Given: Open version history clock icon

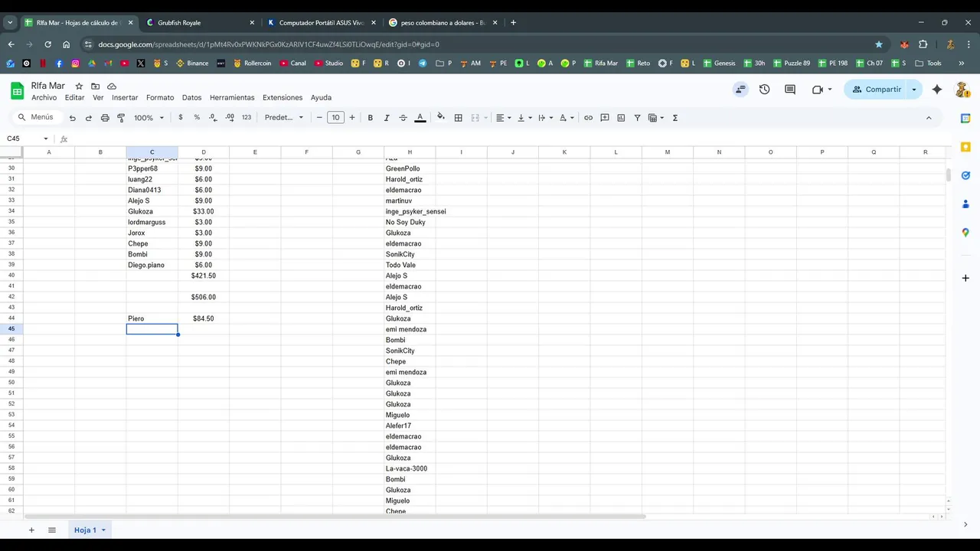Looking at the screenshot, I should (764, 90).
